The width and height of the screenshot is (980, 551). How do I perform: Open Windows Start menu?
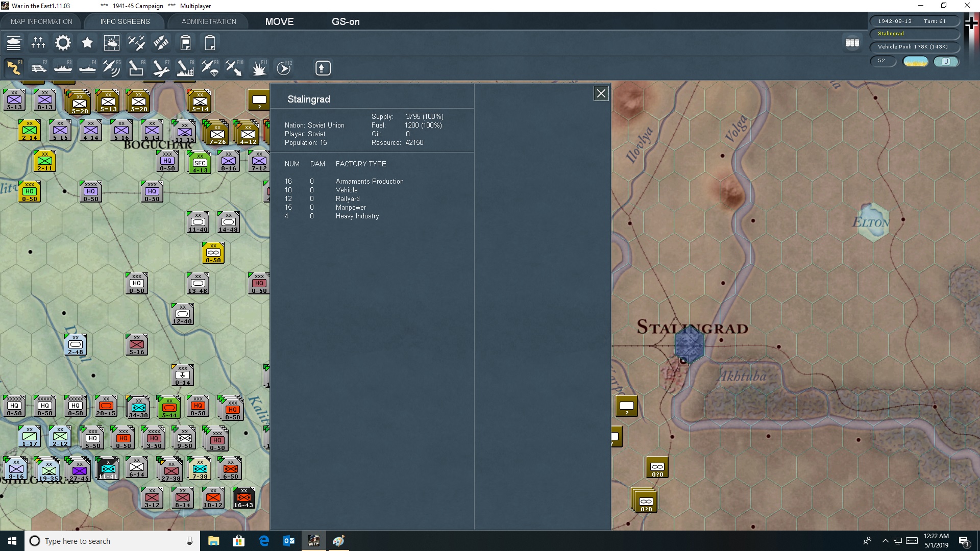(12, 541)
